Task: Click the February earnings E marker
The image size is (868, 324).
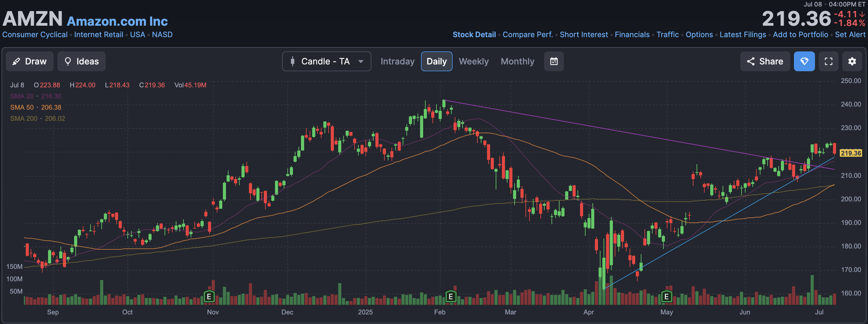Action: pyautogui.click(x=450, y=297)
